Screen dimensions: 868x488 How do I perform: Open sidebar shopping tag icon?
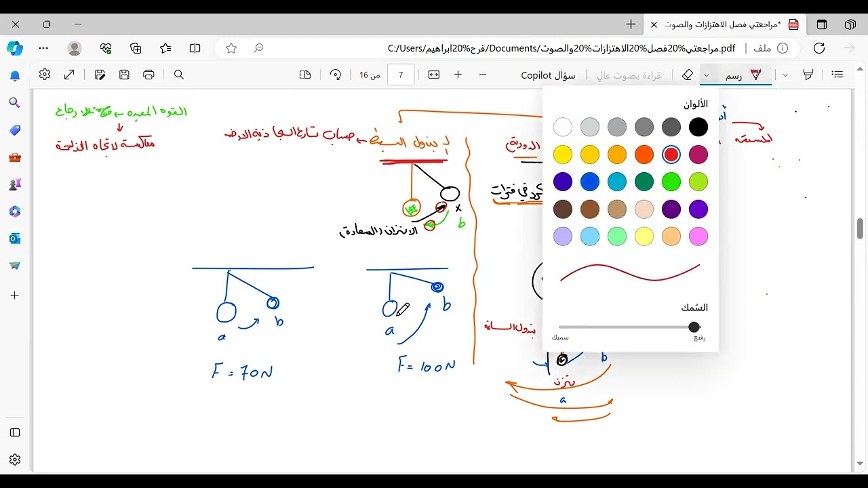tap(15, 130)
